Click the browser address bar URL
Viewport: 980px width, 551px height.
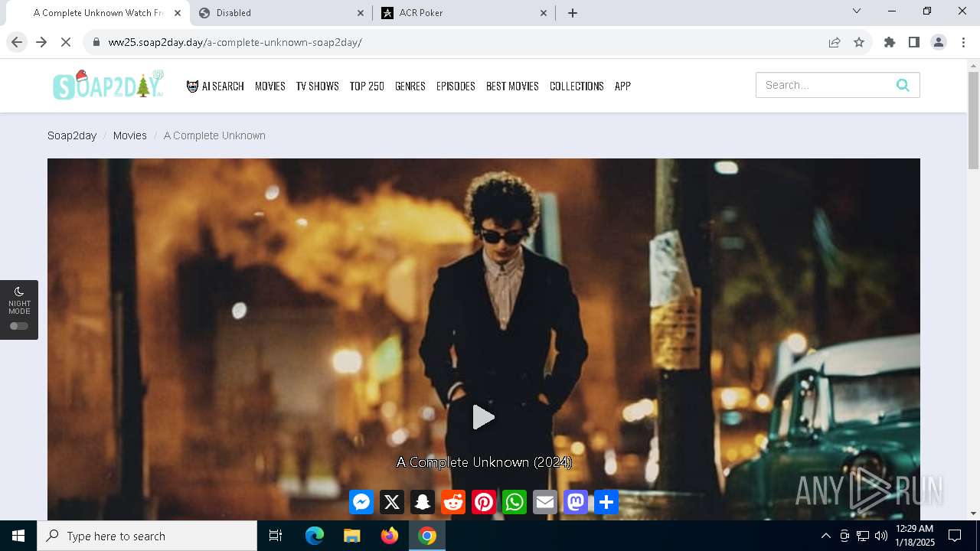[235, 42]
